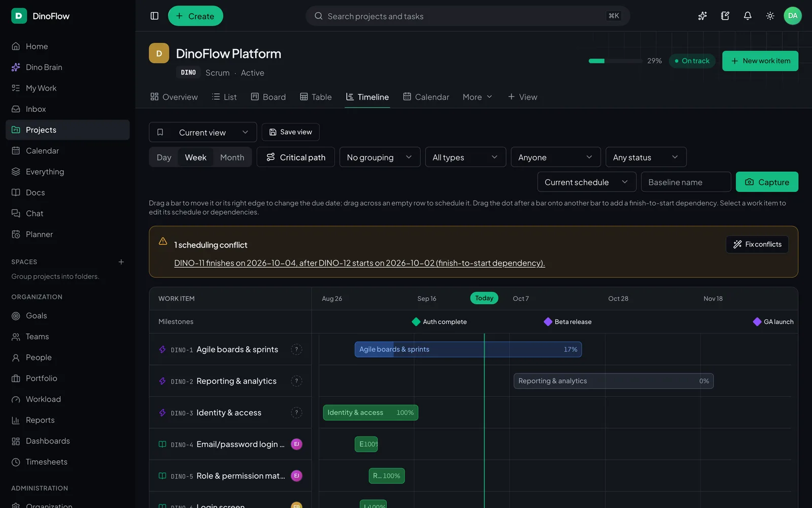Click the question mark on DINO-2 row
Viewport: 812px width, 508px height.
click(296, 381)
